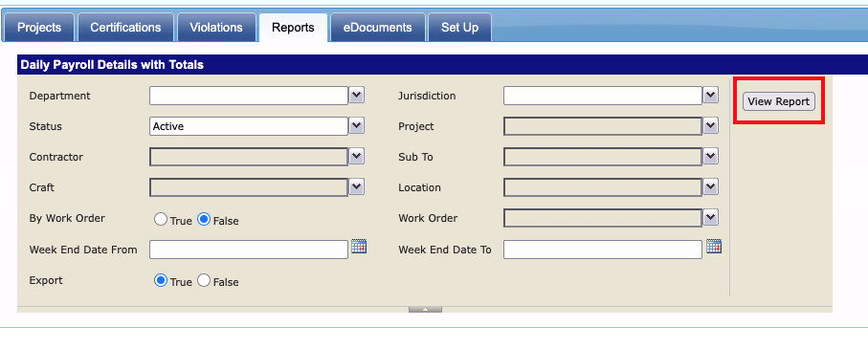Switch to the Certifications tab
The image size is (868, 348).
pos(125,27)
